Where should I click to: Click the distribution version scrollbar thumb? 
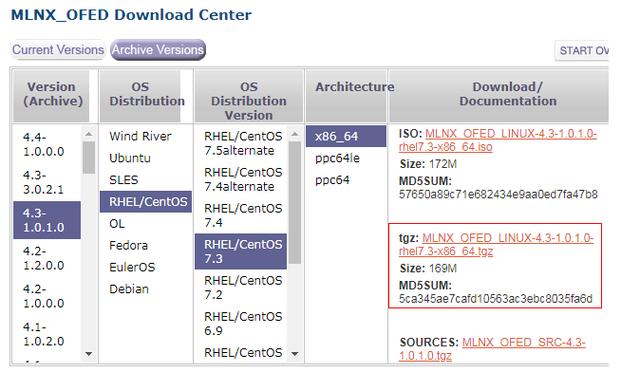[x=295, y=202]
